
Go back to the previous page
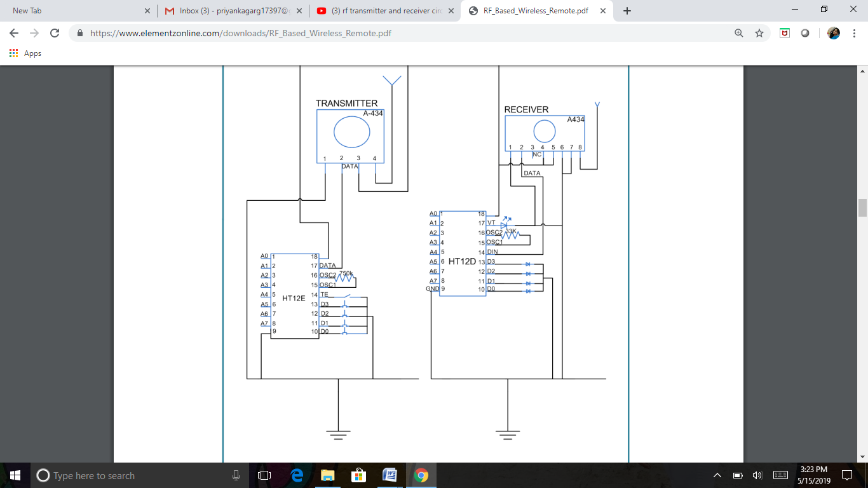(x=14, y=33)
